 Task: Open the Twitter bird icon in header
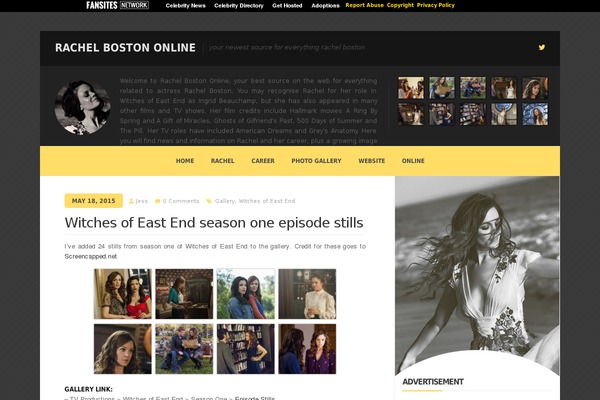pyautogui.click(x=541, y=47)
